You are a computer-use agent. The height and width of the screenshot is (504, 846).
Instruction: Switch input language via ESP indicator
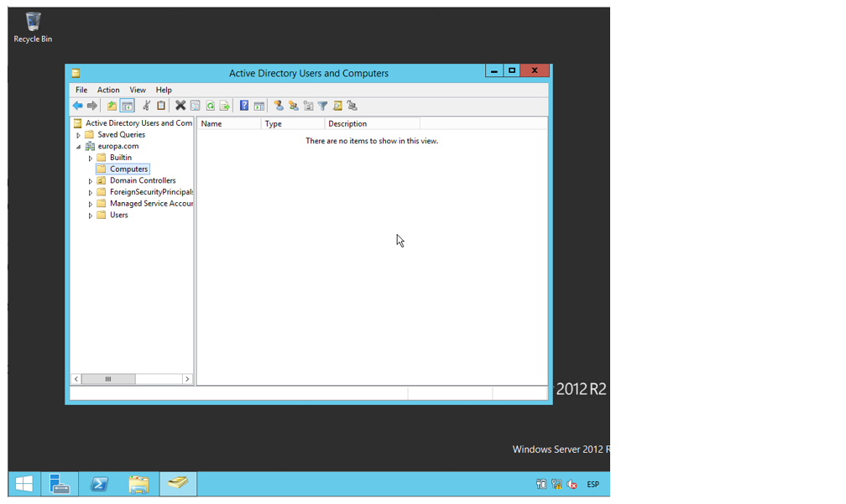pos(593,484)
